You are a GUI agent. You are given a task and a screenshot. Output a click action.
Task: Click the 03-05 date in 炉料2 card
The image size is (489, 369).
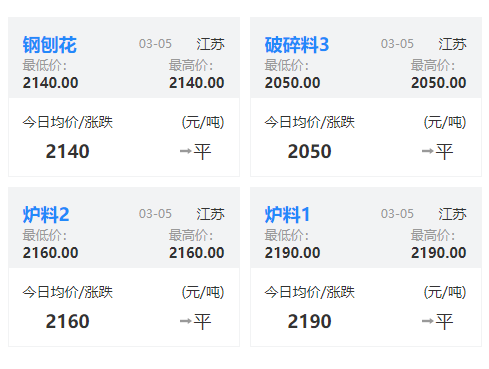click(x=155, y=214)
